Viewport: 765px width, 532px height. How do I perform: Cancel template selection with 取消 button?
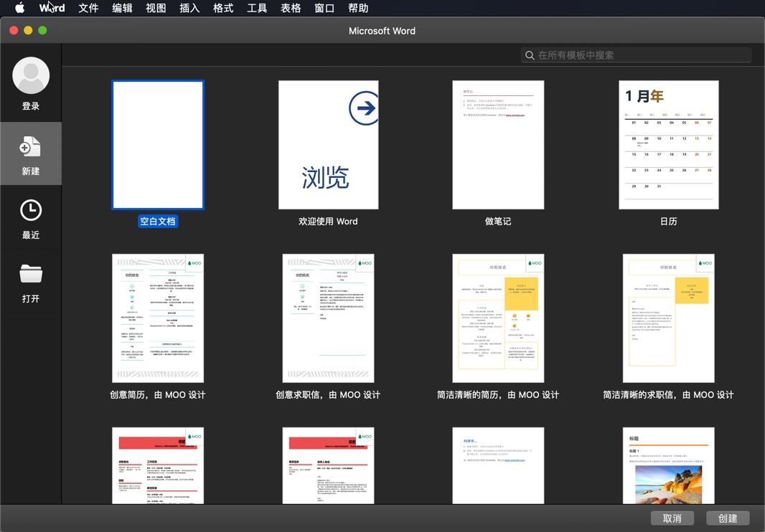click(672, 518)
